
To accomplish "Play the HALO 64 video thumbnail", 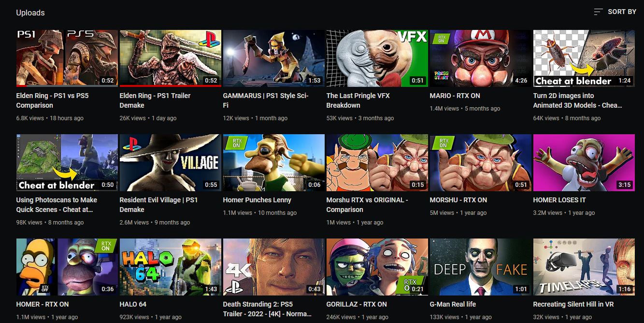I will (x=170, y=267).
